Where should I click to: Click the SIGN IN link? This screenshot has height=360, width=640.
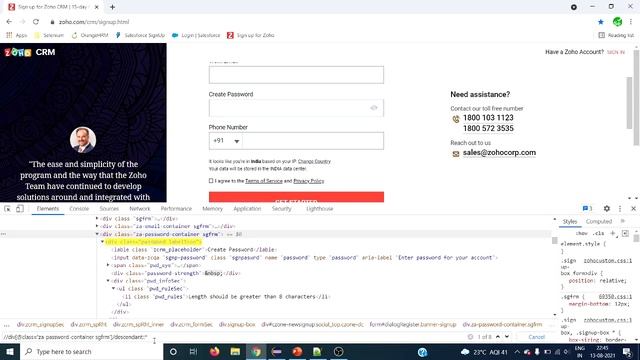click(x=616, y=52)
